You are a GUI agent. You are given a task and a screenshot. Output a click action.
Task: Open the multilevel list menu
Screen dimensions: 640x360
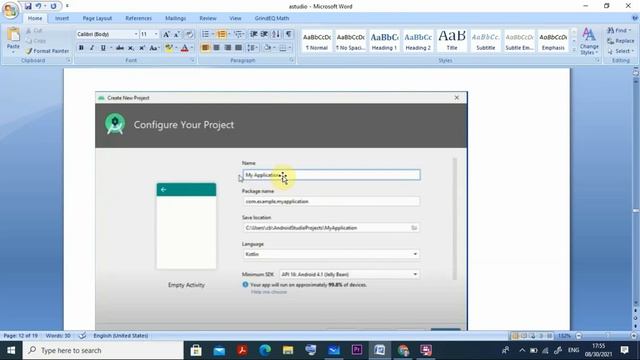pyautogui.click(x=238, y=34)
